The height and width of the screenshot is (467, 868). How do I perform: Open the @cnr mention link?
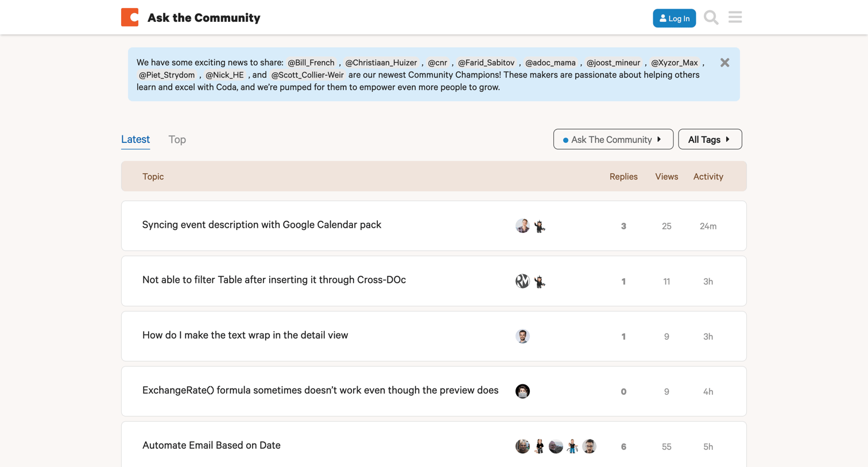click(x=437, y=63)
